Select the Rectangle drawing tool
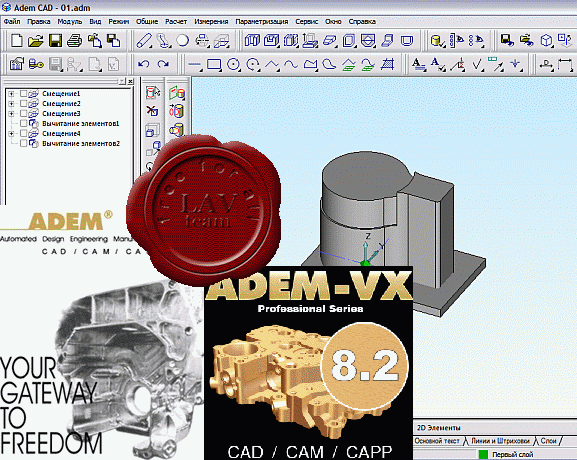This screenshot has height=460, width=577. (214, 65)
